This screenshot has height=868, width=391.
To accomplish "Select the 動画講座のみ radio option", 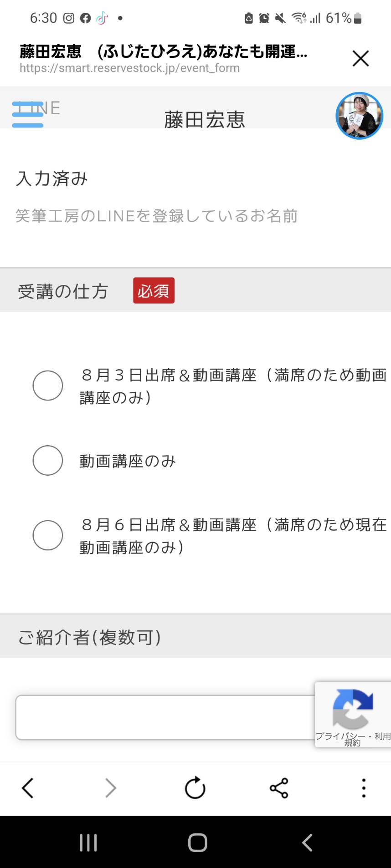I will [48, 460].
